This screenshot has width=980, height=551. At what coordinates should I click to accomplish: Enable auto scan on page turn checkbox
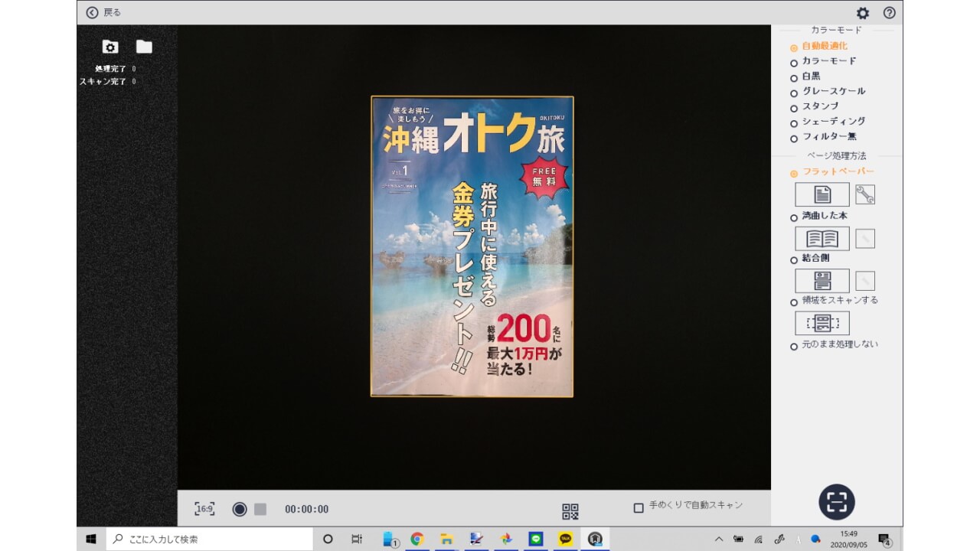point(639,508)
